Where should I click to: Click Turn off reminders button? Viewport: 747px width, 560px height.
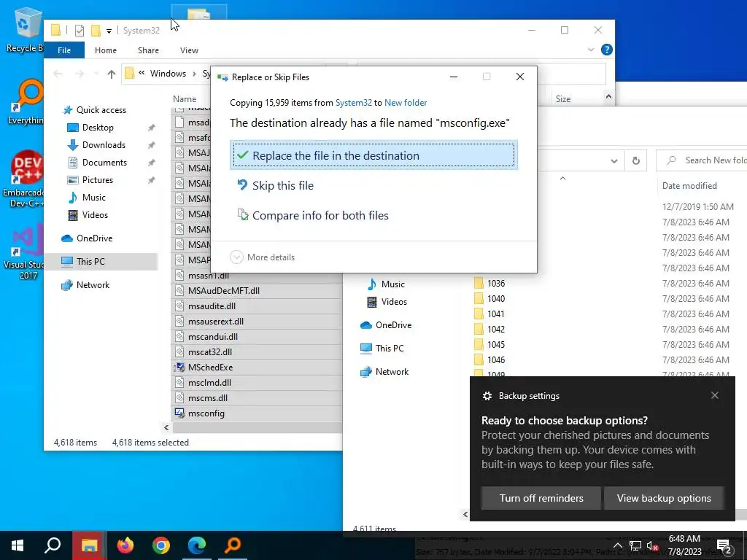pos(541,498)
